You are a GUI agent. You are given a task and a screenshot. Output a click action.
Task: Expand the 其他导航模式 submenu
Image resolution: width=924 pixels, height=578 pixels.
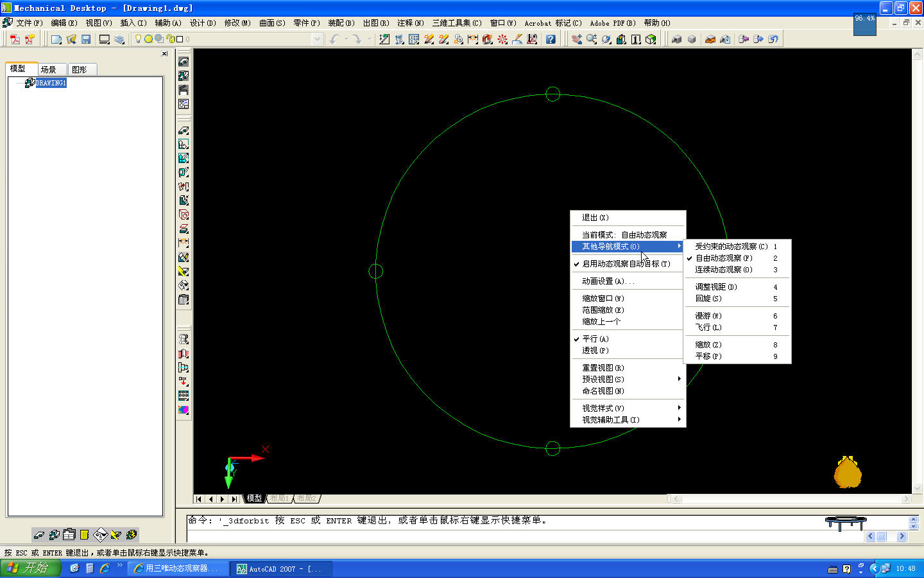pos(628,247)
